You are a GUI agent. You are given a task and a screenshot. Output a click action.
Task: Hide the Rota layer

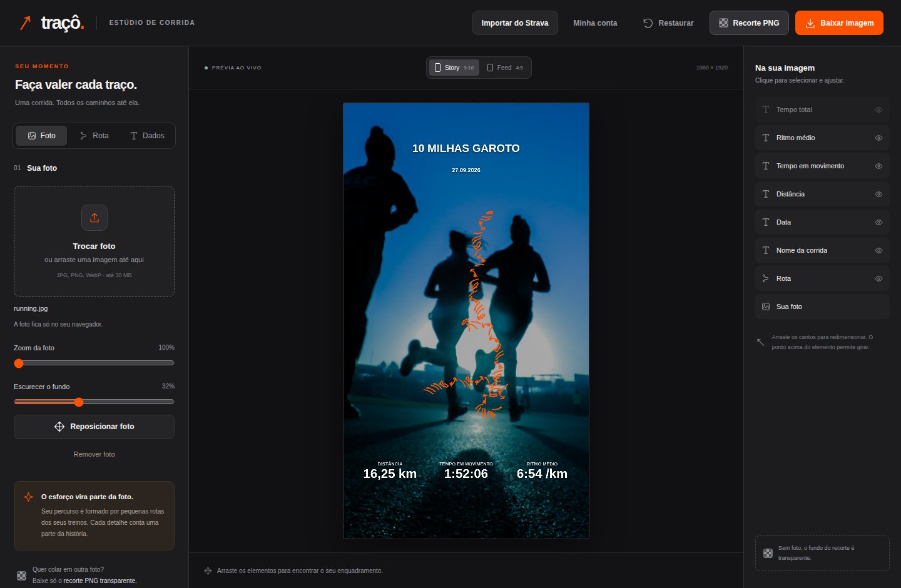tap(878, 278)
